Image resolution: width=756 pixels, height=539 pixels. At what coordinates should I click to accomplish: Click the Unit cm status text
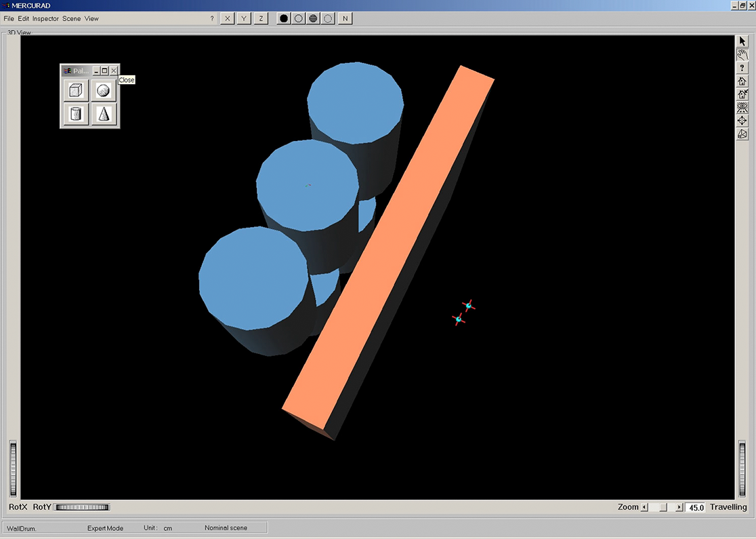pyautogui.click(x=158, y=528)
